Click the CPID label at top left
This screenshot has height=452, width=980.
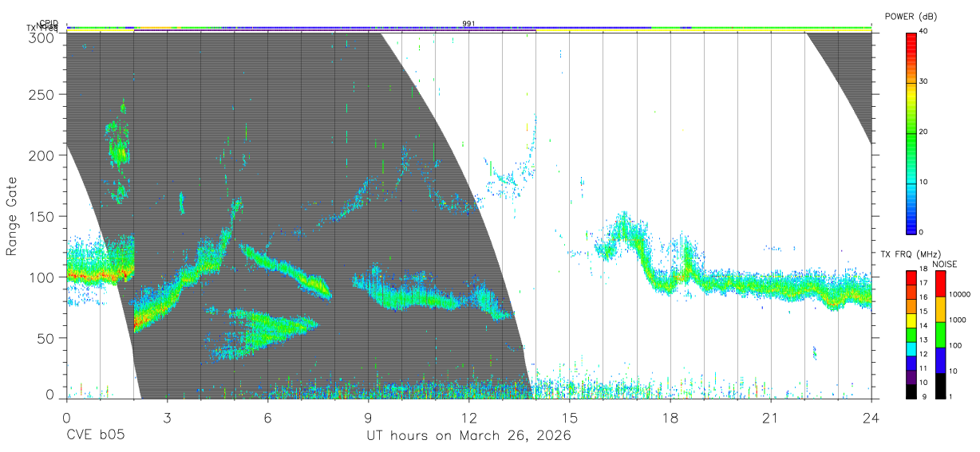(49, 23)
